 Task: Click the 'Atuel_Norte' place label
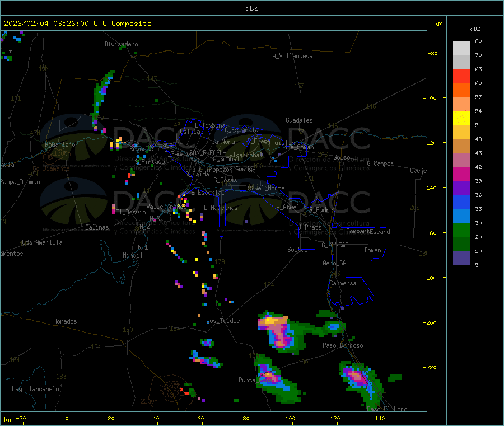point(266,188)
